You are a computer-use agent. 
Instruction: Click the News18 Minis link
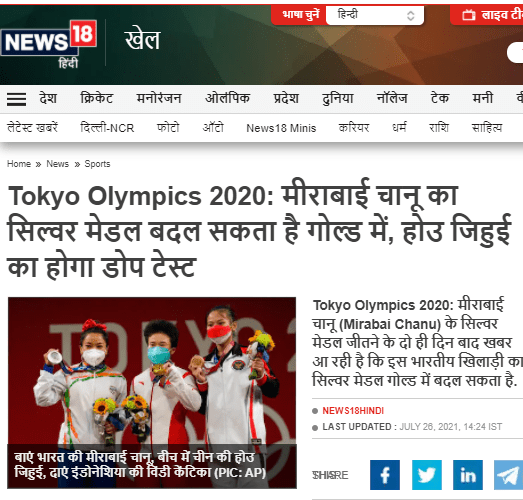281,128
